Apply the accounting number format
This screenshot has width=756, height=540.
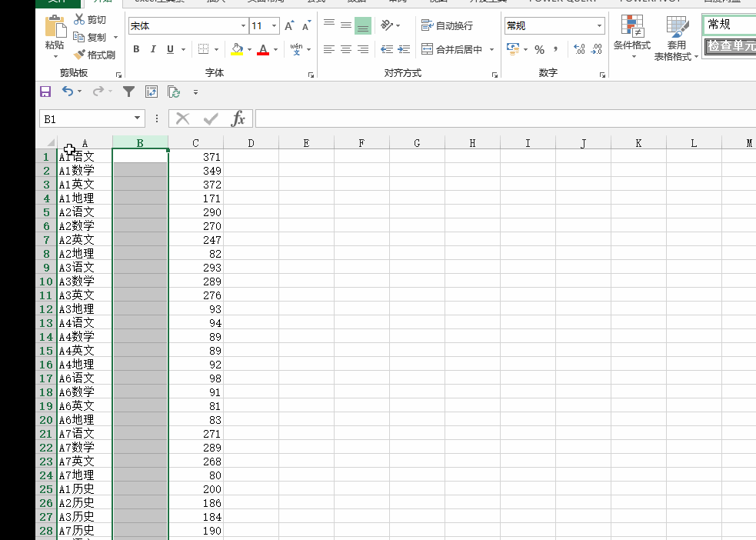[513, 49]
